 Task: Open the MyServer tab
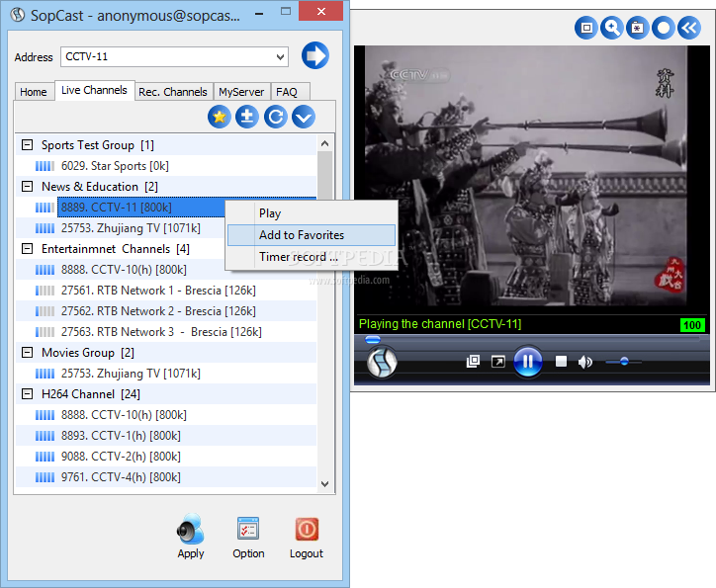241,92
